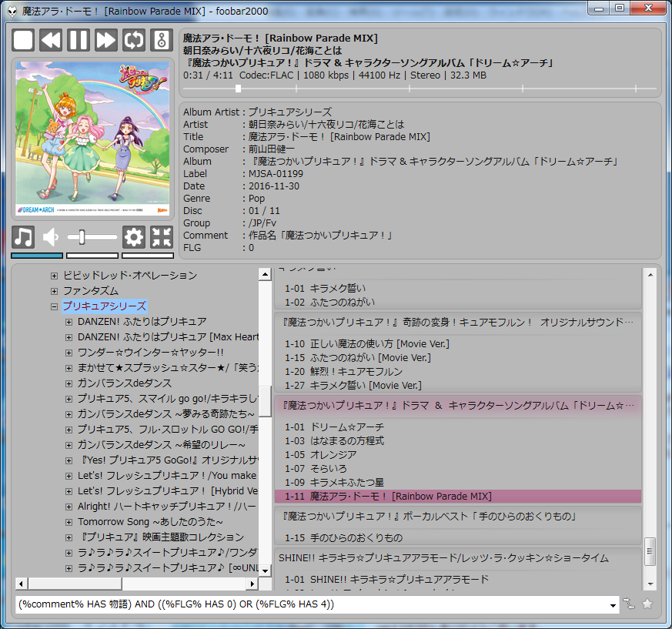Select the shuffle playback icon
Screen dimensions: 672x629
point(160,40)
